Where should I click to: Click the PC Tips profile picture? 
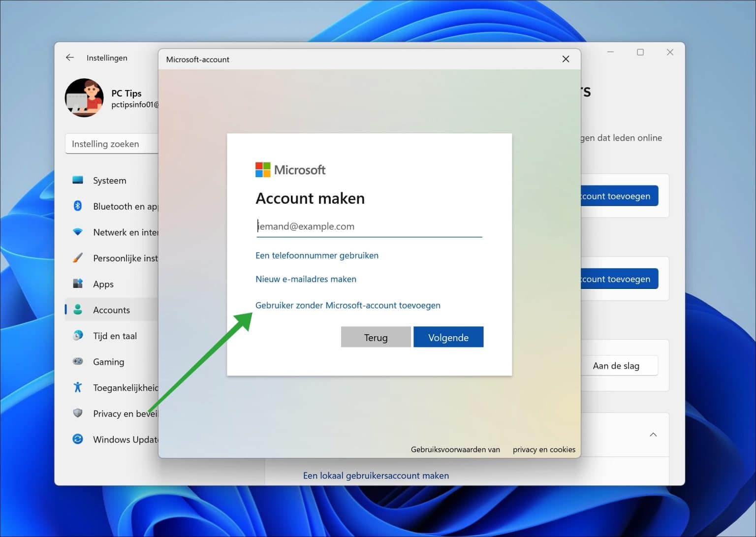click(84, 98)
